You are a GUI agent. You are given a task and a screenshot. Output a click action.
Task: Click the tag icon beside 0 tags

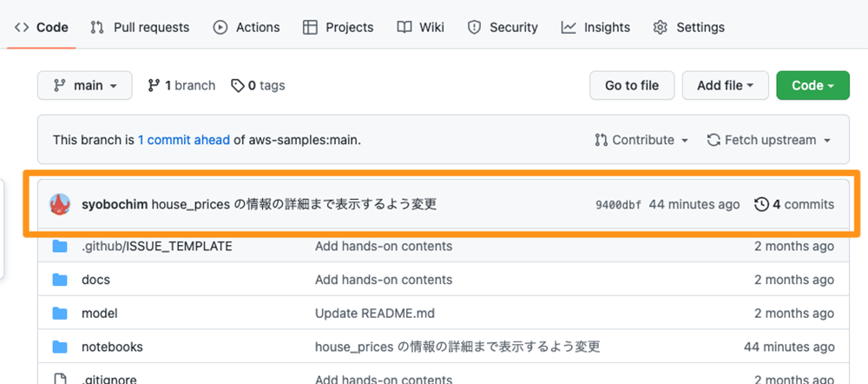pyautogui.click(x=238, y=86)
